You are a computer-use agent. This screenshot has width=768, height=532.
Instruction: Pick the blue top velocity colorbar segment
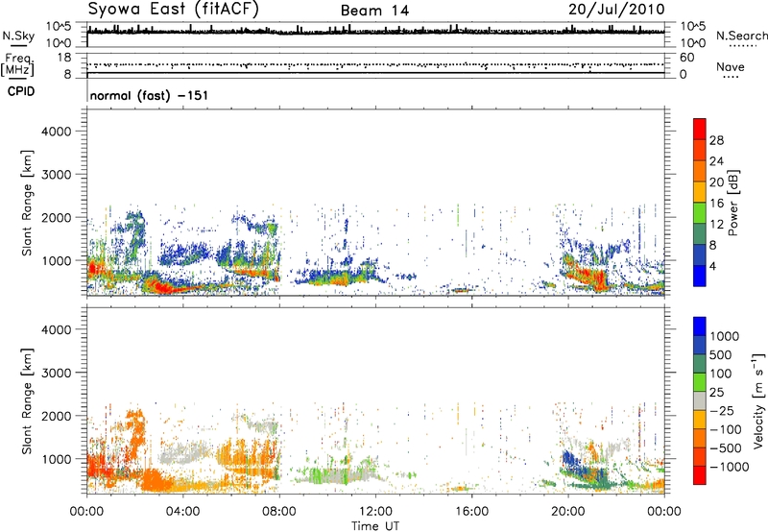[x=700, y=326]
